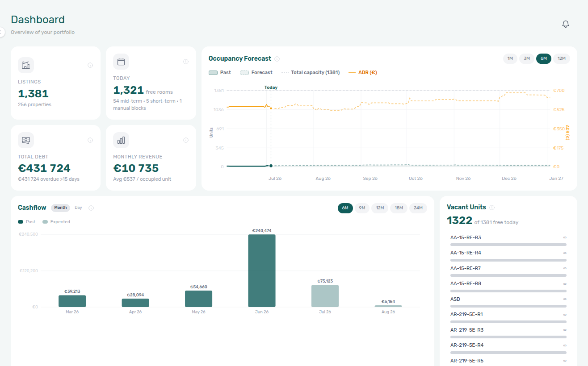The width and height of the screenshot is (588, 366).
Task: Toggle Past bars in cashflow legend
Action: tap(27, 222)
